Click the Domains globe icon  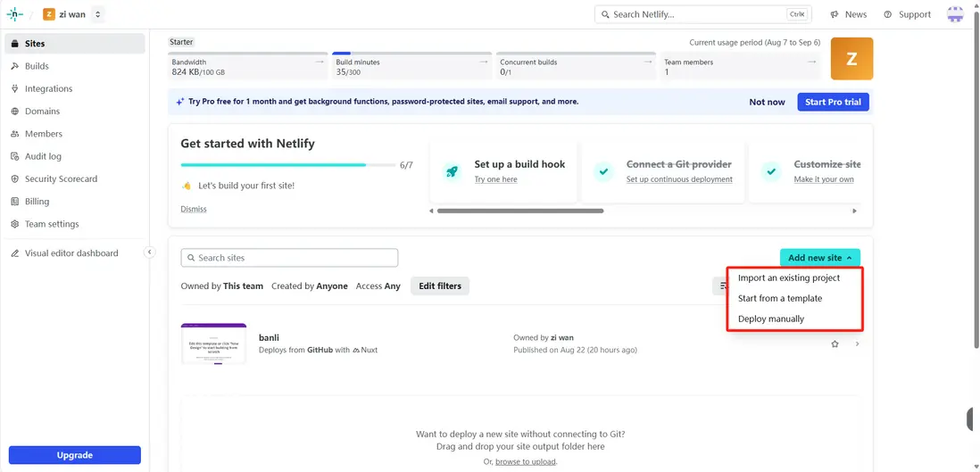pos(15,112)
